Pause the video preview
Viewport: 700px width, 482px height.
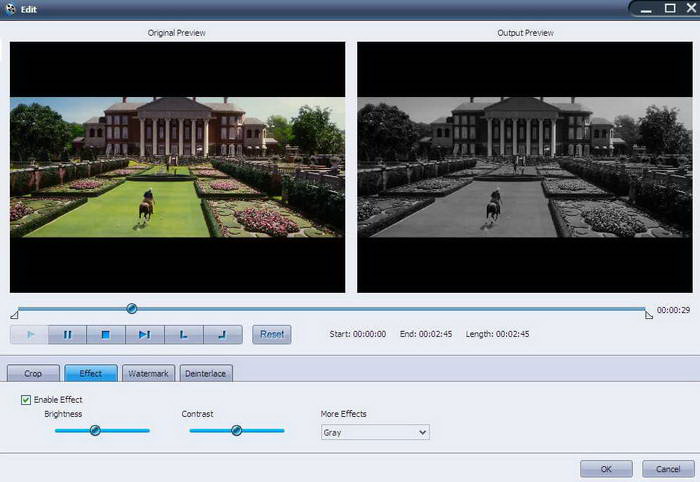(x=67, y=334)
